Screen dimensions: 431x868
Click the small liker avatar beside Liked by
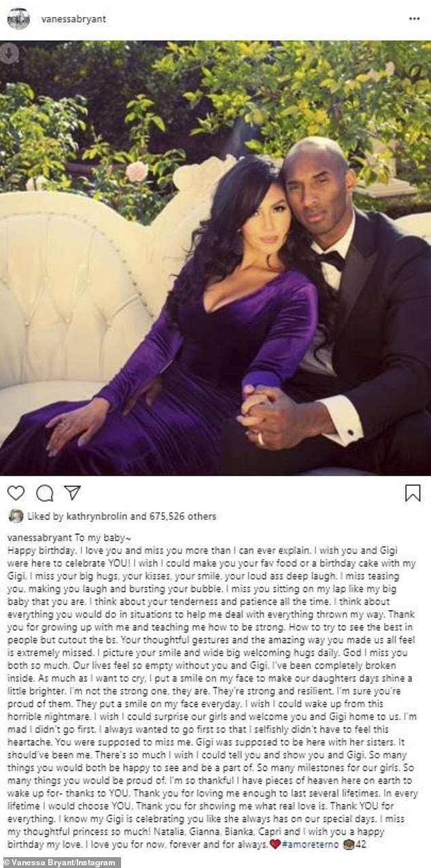[x=15, y=516]
